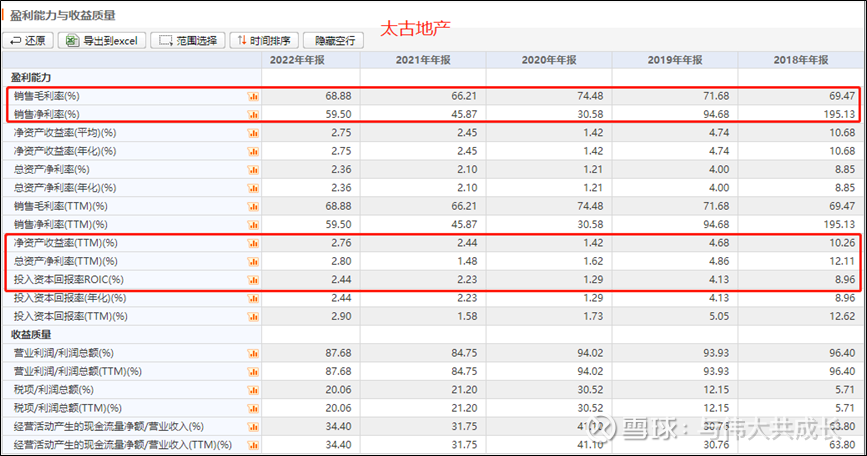Open chart icon for 净资产收益率(TTM)(%) row
This screenshot has height=456, width=867.
click(x=253, y=243)
